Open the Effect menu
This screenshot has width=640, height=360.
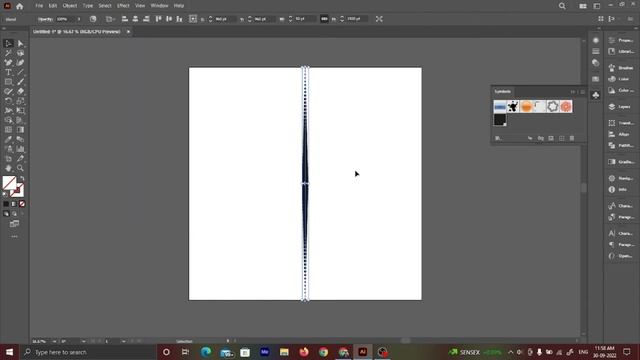[x=123, y=6]
